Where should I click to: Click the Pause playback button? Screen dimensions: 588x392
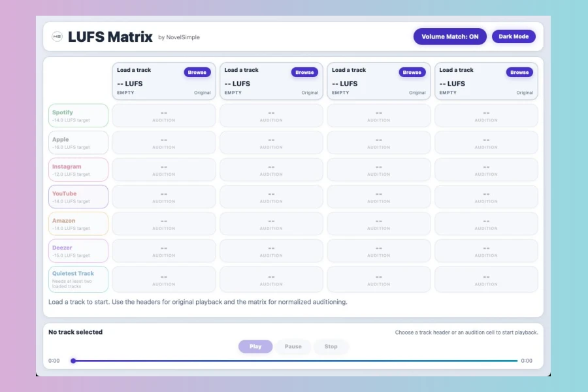coord(293,347)
